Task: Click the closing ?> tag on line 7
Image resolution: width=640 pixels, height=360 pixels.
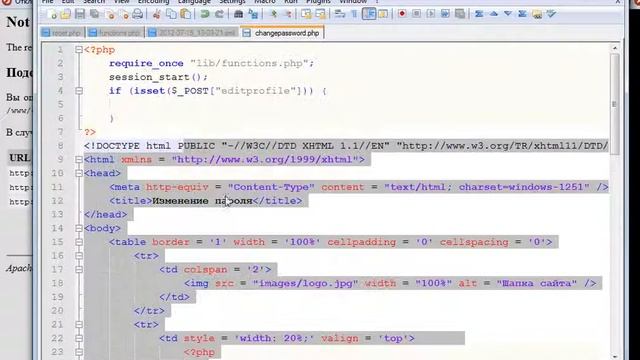Action: [x=90, y=132]
